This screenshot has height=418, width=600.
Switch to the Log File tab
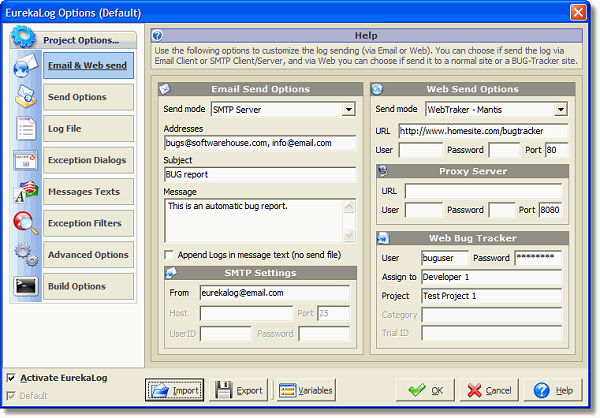coord(88,129)
